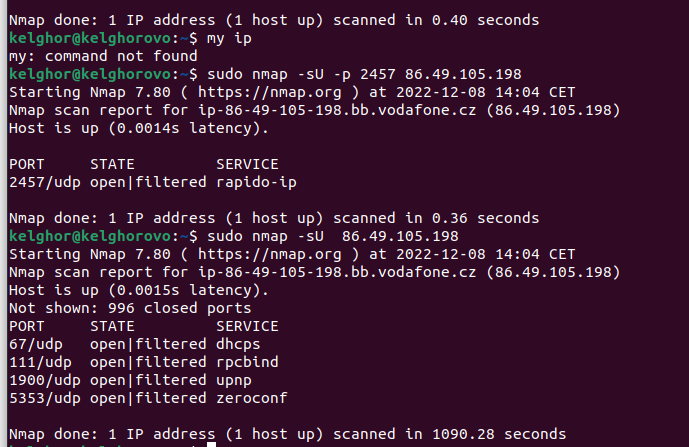Select the zeroconf service name

pos(252,398)
